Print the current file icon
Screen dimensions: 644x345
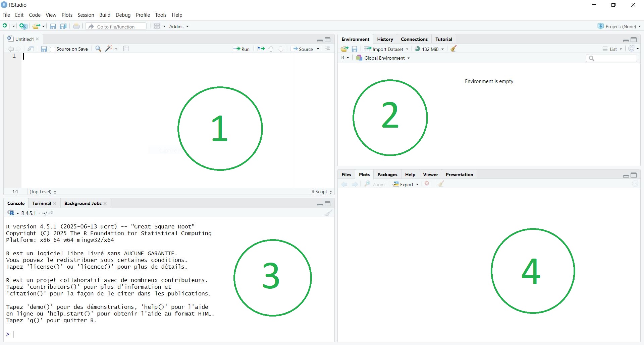point(76,26)
